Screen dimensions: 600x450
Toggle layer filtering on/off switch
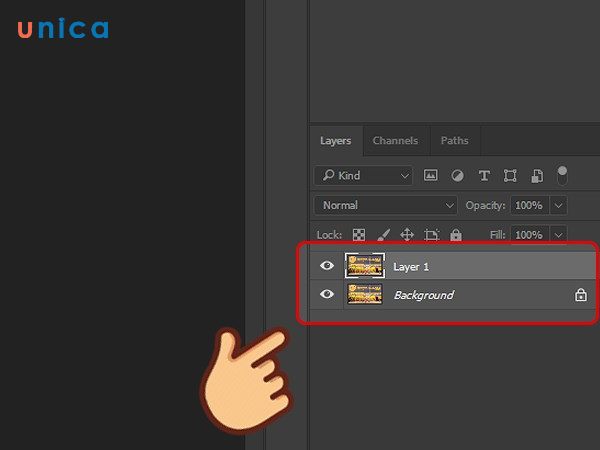pyautogui.click(x=562, y=176)
